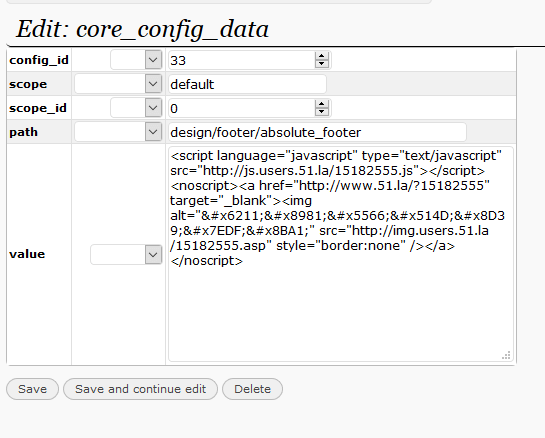Increment the config_id value
The image size is (545, 438).
(322, 56)
